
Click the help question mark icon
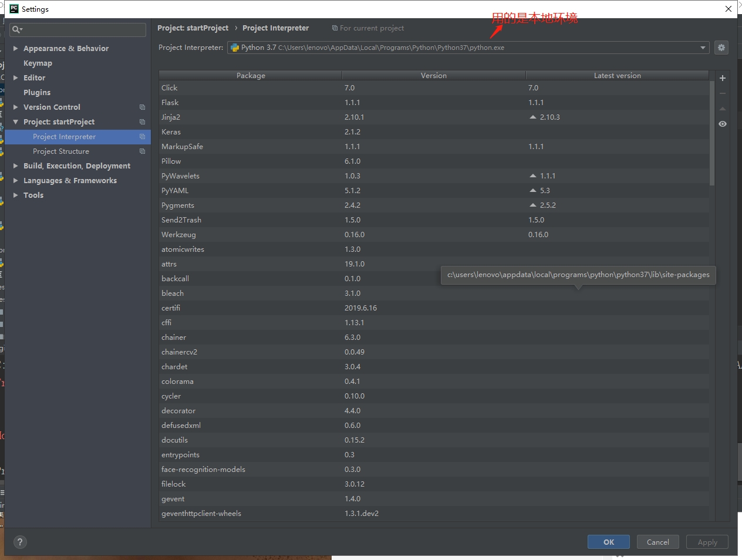tap(19, 542)
